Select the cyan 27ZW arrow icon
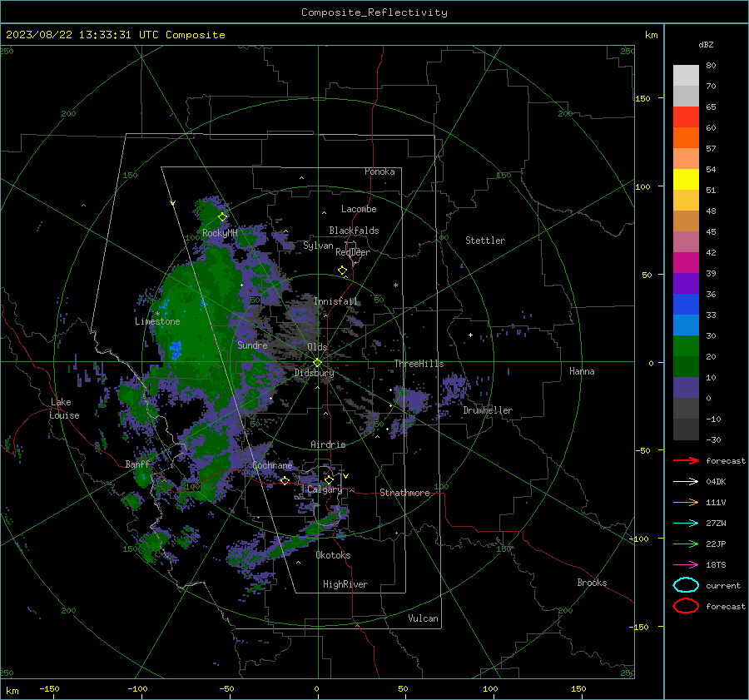This screenshot has width=749, height=700. (686, 524)
